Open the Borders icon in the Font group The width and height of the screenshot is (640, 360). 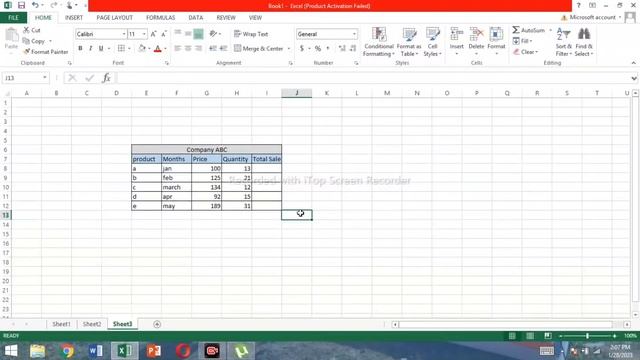coord(121,49)
